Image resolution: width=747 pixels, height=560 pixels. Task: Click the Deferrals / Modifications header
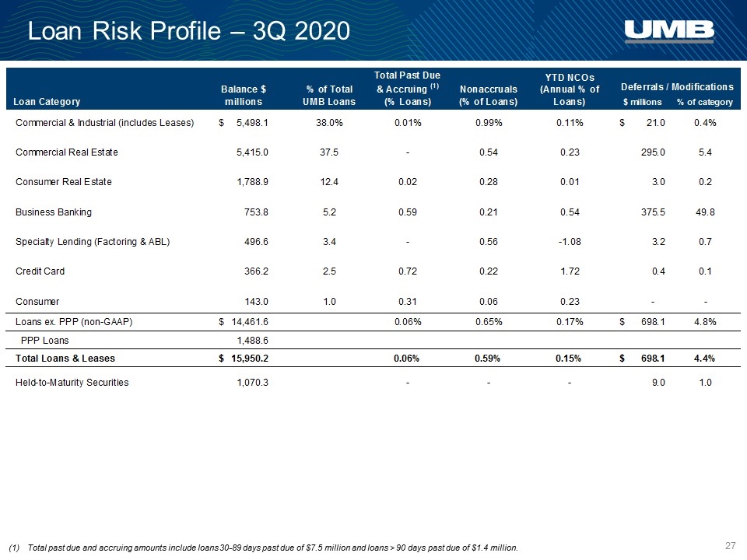tap(677, 86)
